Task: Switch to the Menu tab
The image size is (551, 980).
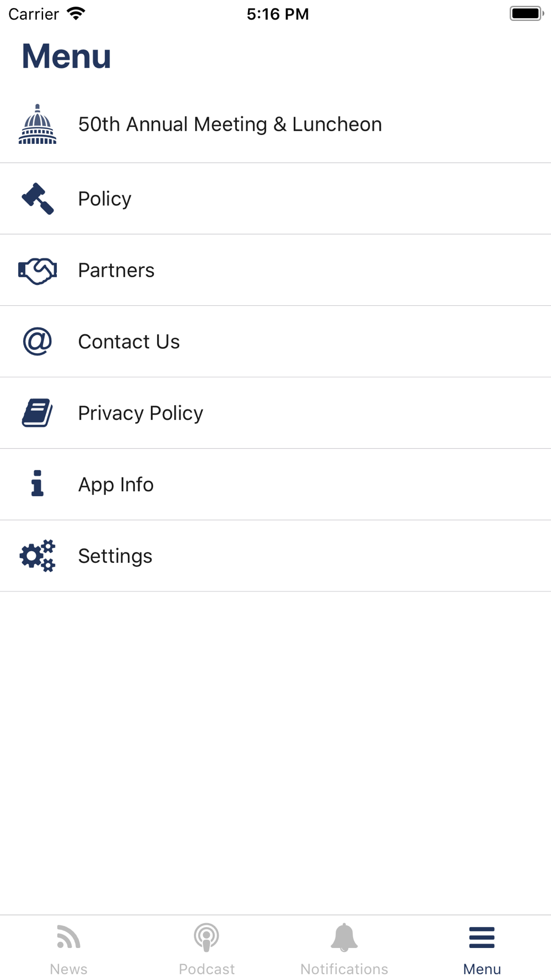Action: pyautogui.click(x=482, y=949)
